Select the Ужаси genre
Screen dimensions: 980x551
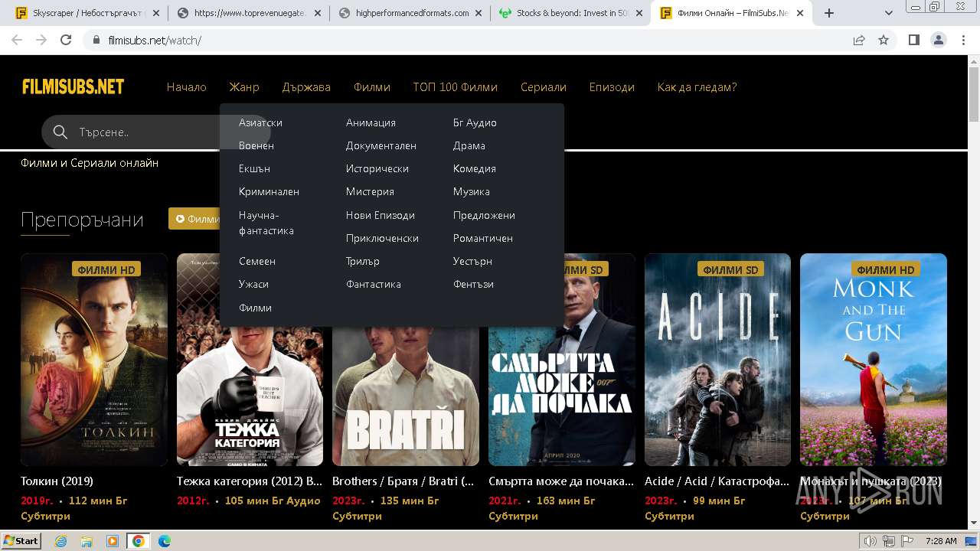[x=253, y=284]
